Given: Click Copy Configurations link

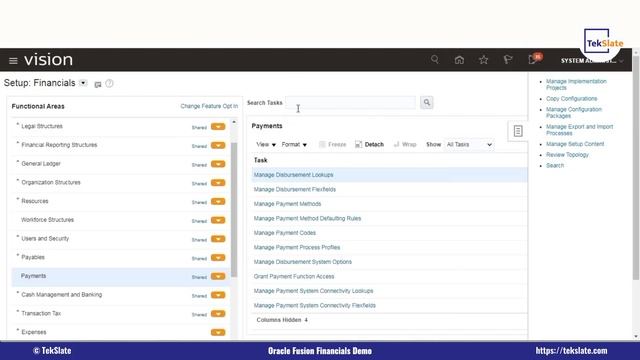Looking at the screenshot, I should click(x=571, y=99).
